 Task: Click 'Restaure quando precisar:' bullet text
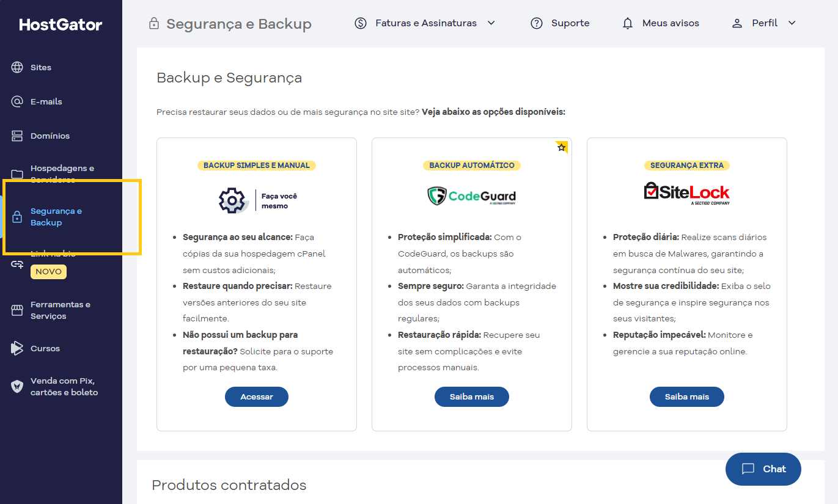[x=238, y=286]
